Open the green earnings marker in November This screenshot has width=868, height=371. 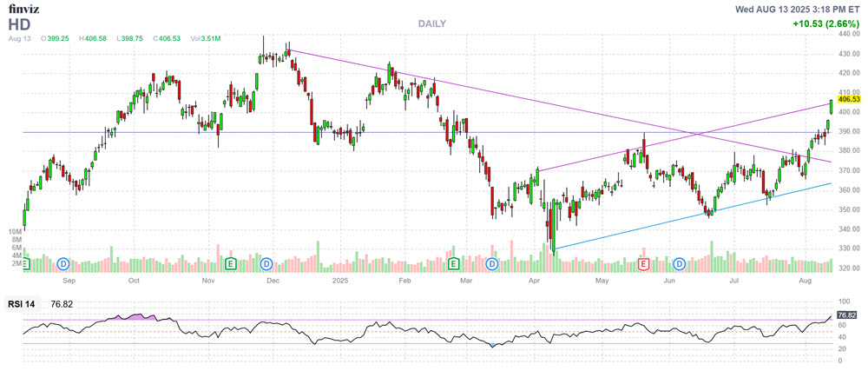tap(230, 264)
